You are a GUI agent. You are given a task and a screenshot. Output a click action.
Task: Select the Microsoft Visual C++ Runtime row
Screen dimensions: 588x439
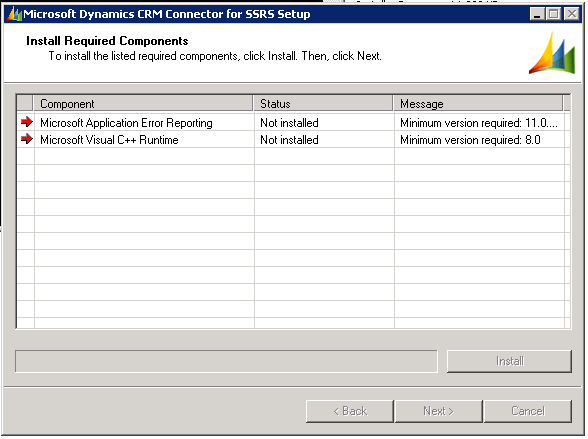[293, 139]
